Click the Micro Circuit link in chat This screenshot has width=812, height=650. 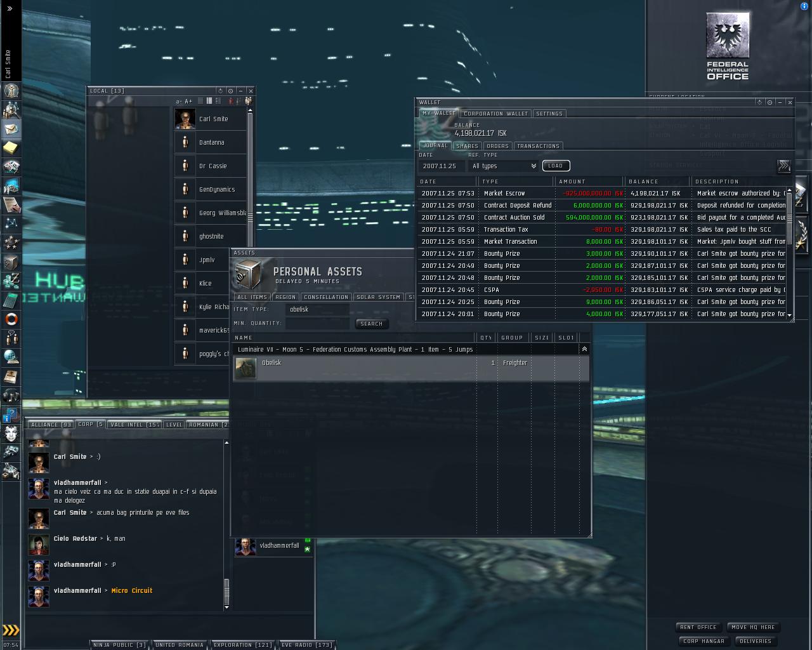pos(132,590)
